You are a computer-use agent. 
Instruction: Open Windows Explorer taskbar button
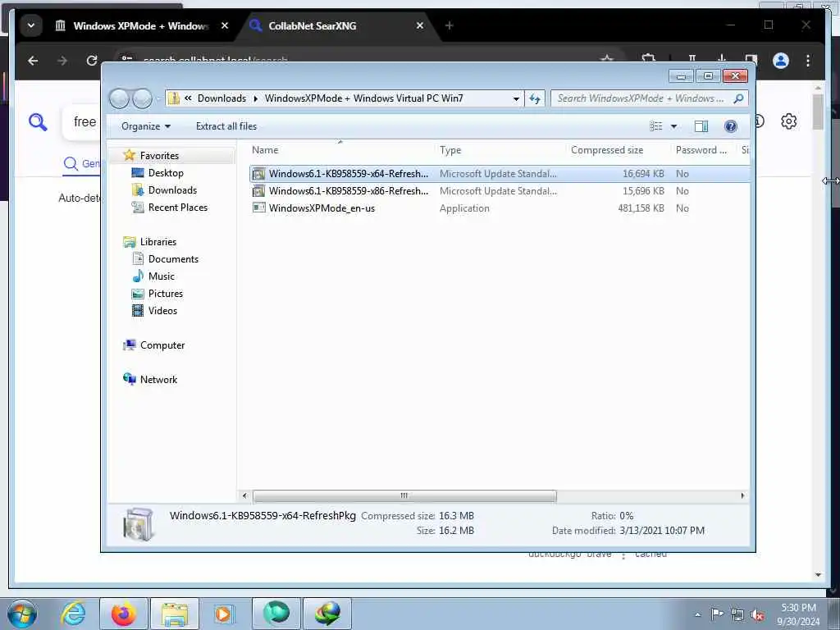tap(175, 614)
